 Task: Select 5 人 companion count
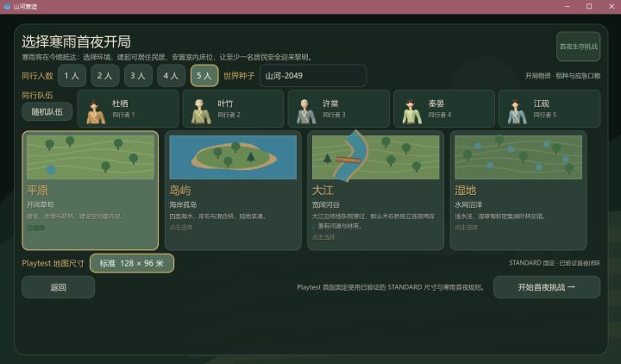point(204,76)
